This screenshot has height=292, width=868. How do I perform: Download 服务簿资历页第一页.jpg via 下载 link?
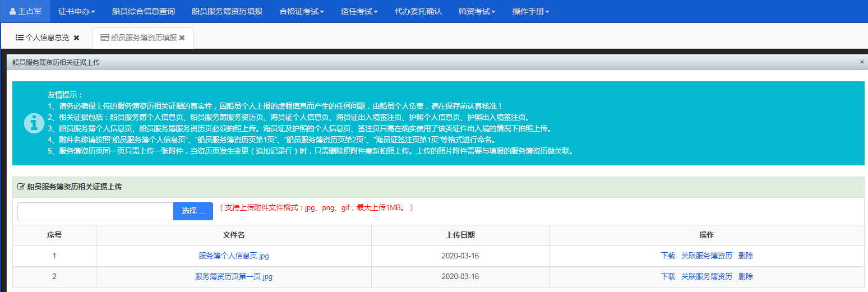pyautogui.click(x=668, y=276)
